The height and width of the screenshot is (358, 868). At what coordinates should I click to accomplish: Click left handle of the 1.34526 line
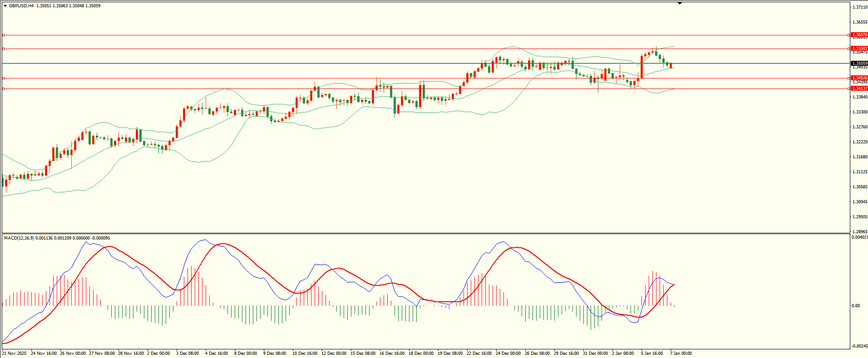[4, 78]
